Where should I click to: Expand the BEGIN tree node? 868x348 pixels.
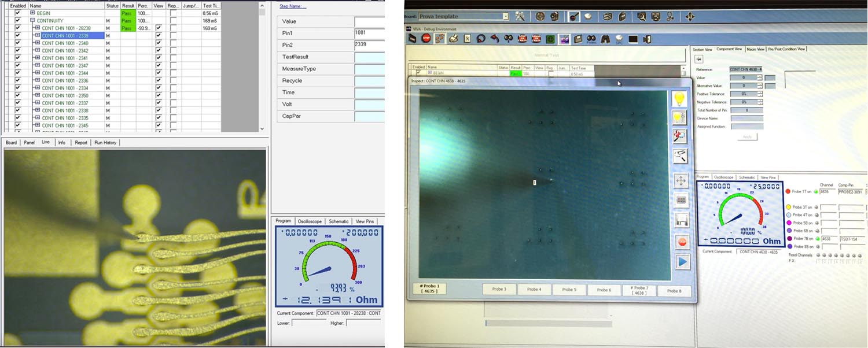pyautogui.click(x=32, y=13)
